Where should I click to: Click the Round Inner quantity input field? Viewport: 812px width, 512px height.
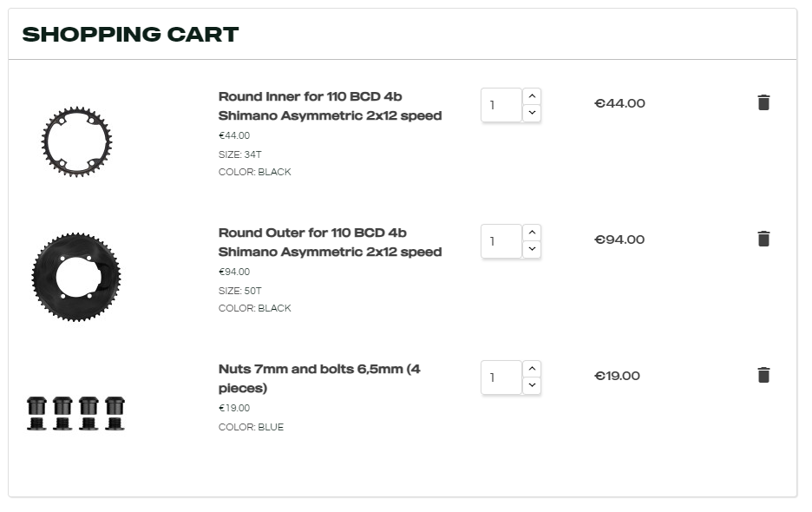pos(501,105)
